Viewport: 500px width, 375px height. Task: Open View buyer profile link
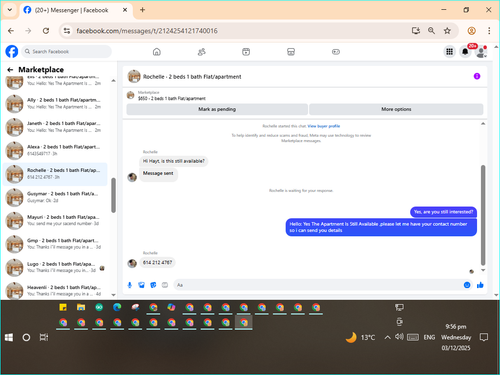[324, 126]
